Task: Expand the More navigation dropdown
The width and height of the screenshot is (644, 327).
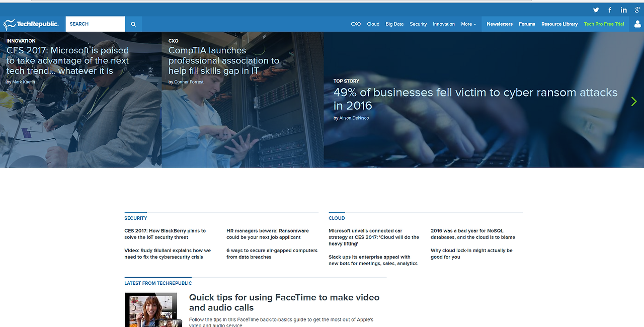Action: pyautogui.click(x=468, y=24)
